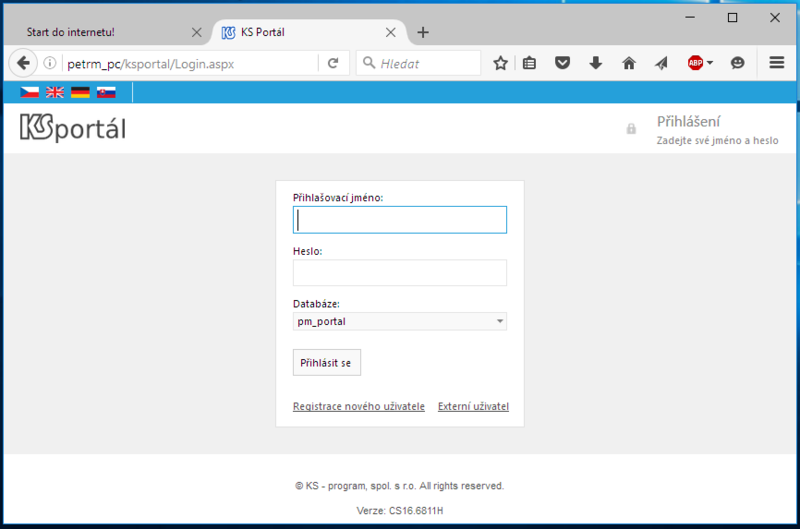The width and height of the screenshot is (800, 529).
Task: Switch language to English flag
Action: coord(55,92)
